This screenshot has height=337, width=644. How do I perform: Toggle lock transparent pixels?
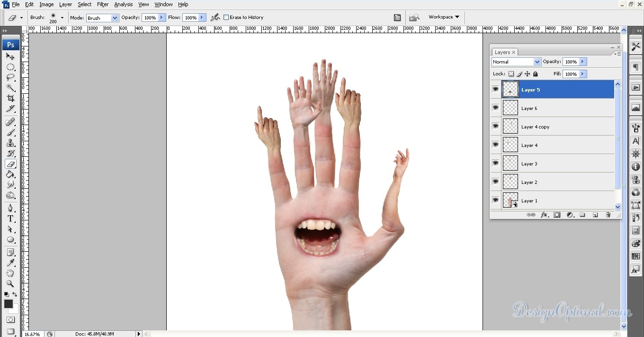coord(511,74)
